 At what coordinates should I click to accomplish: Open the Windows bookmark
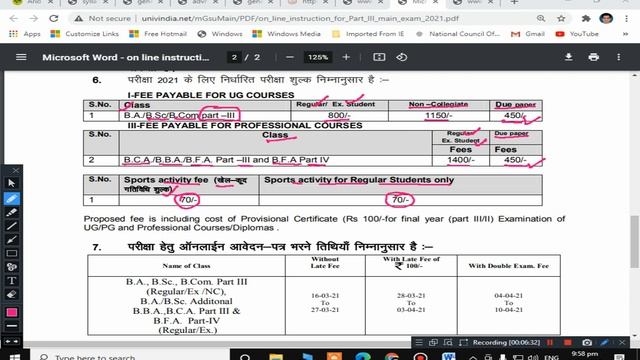220,34
